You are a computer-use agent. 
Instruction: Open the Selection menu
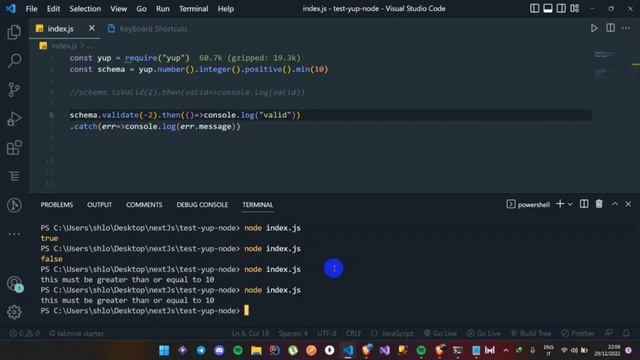(85, 9)
